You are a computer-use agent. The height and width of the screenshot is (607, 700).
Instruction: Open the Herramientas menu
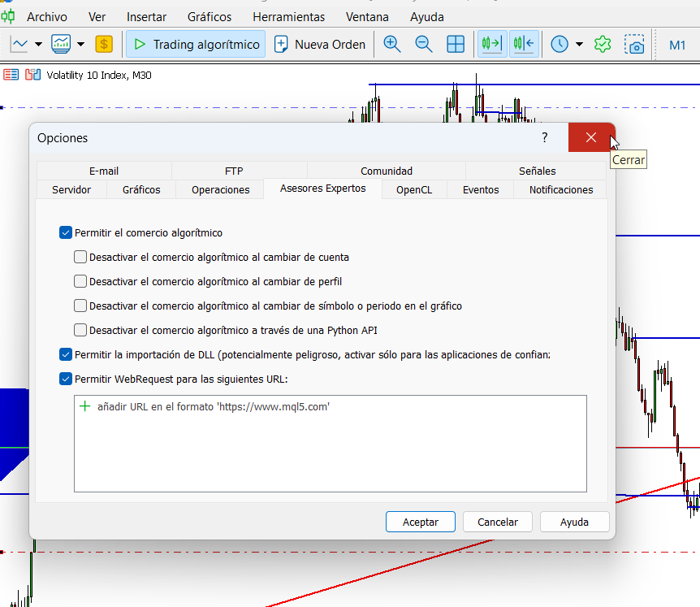pos(289,17)
